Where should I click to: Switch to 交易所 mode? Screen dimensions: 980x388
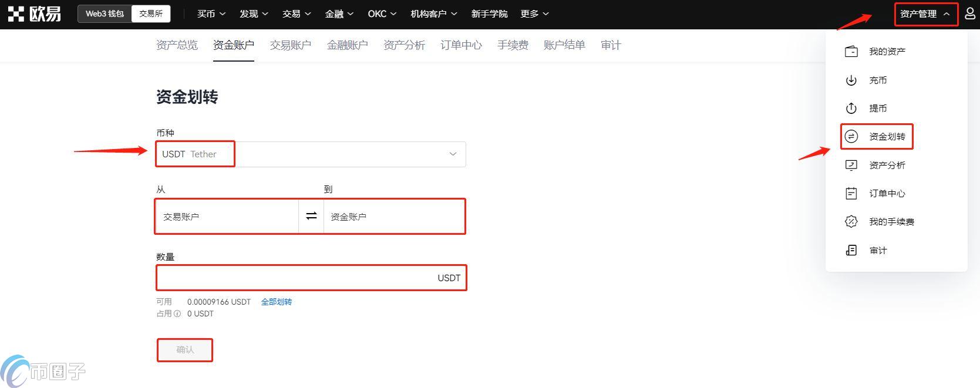click(151, 14)
